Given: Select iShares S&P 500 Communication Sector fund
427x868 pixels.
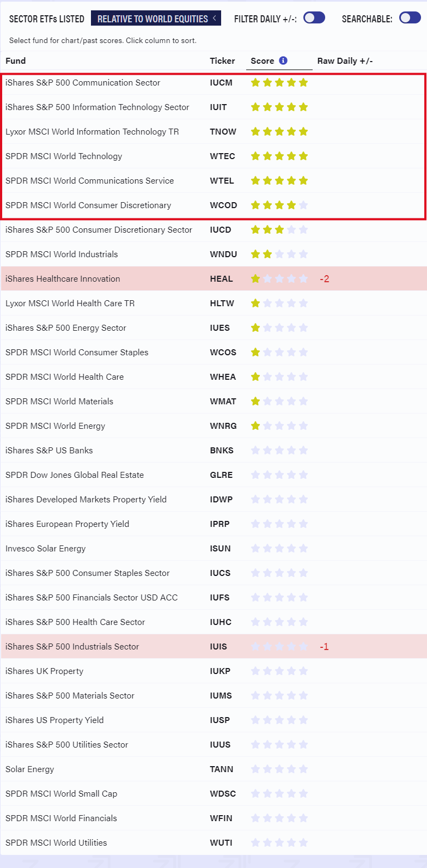Looking at the screenshot, I should pyautogui.click(x=83, y=83).
